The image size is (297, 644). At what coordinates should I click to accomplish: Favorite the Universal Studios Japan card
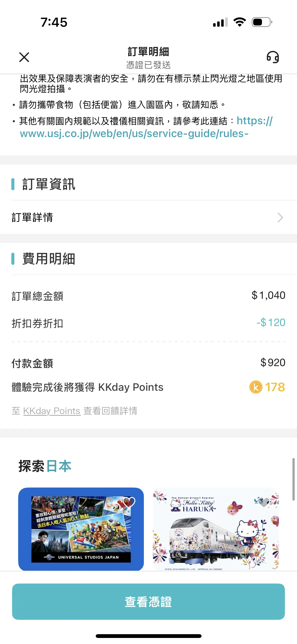pos(129,502)
